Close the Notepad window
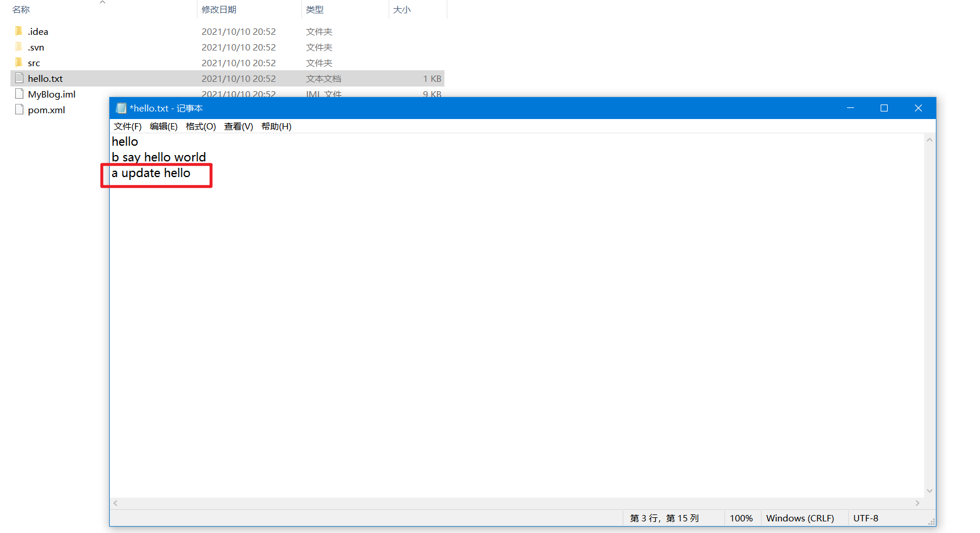Screen dimensions: 980x533 pos(918,108)
